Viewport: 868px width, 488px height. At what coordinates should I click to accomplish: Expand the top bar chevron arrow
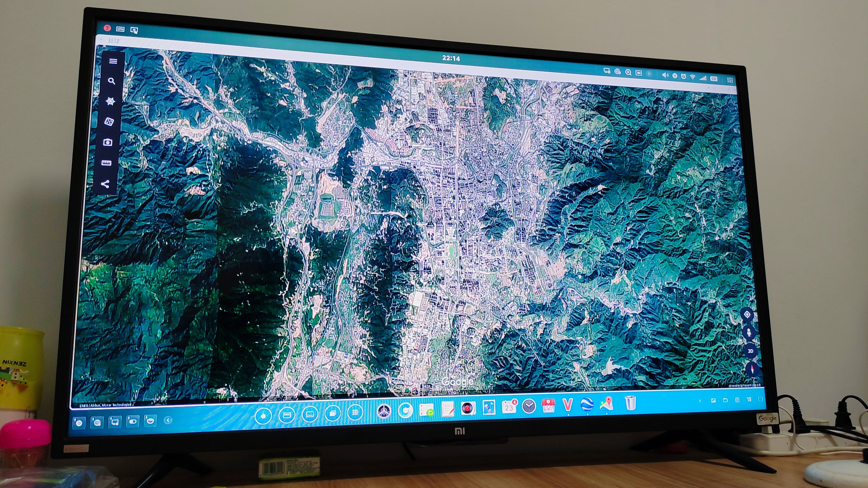point(649,74)
